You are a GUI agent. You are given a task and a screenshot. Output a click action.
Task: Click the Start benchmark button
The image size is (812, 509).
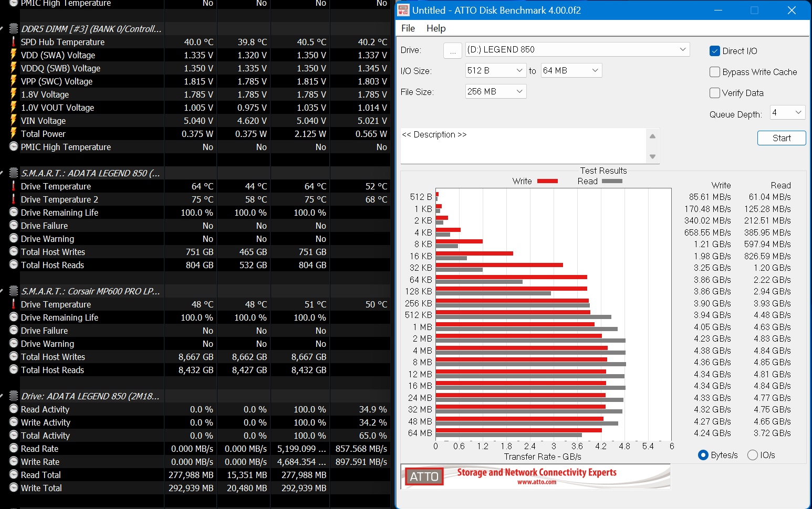point(782,138)
